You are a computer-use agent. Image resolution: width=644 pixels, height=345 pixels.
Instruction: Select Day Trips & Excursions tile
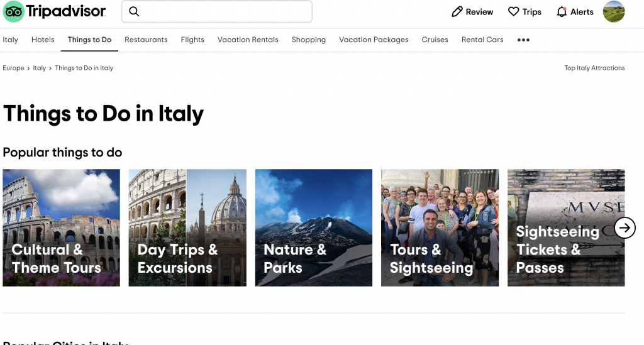point(187,227)
